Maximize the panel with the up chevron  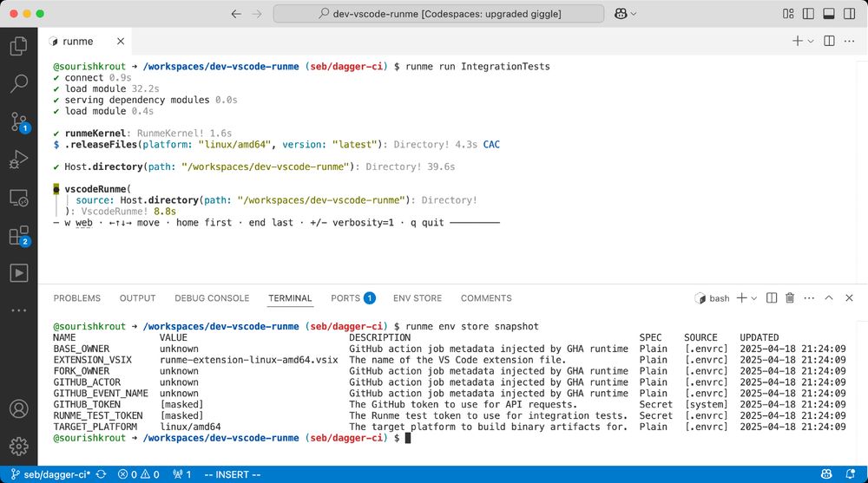[x=829, y=297]
